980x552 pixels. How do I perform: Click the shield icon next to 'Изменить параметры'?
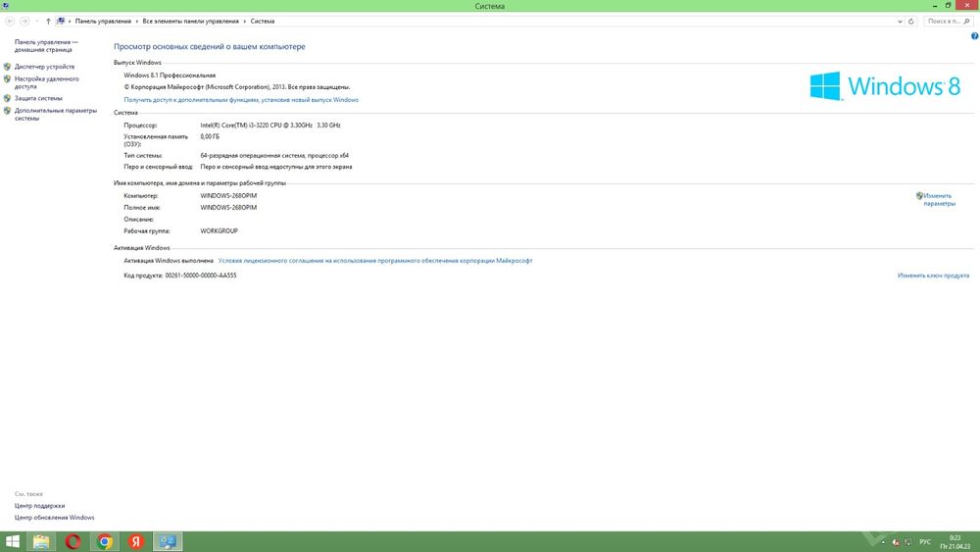click(919, 196)
